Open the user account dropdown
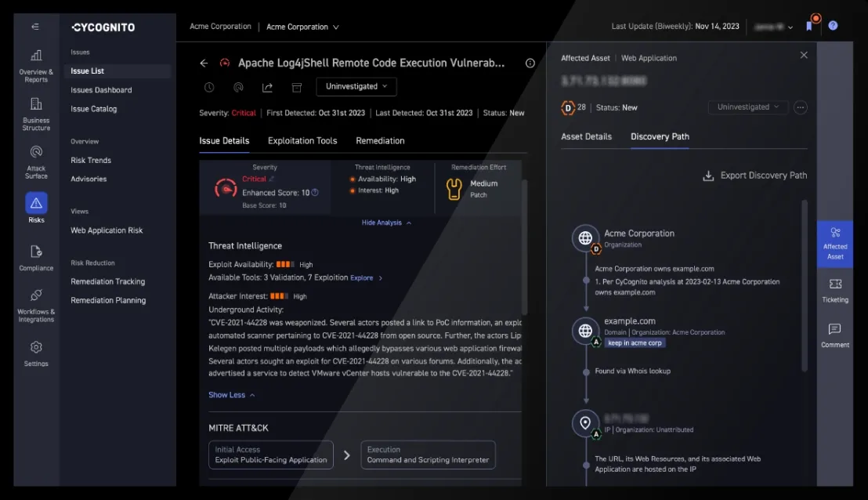868x500 pixels. click(773, 27)
